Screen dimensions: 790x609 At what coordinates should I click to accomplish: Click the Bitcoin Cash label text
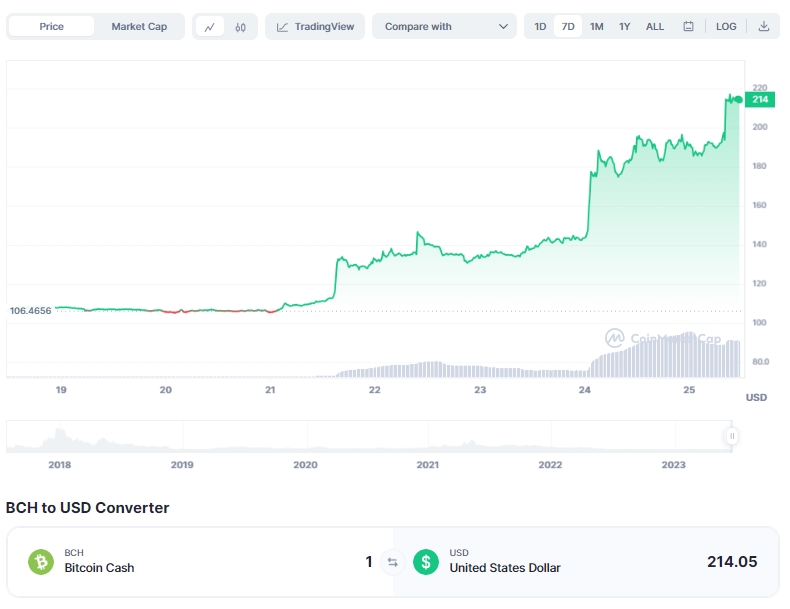(x=99, y=568)
